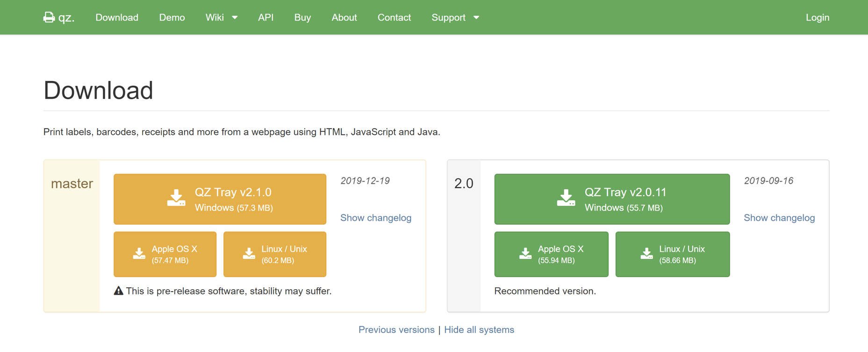Show changelog for master version

pos(376,218)
